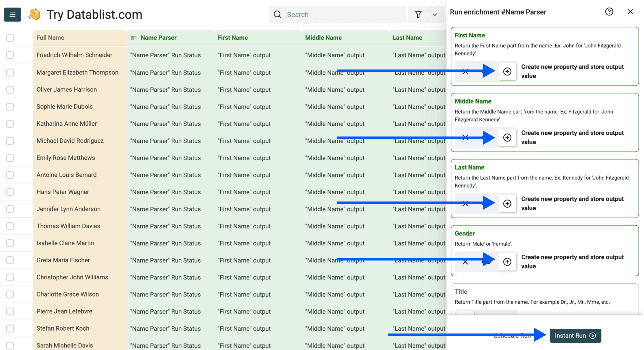Click into the Search field

(x=337, y=14)
